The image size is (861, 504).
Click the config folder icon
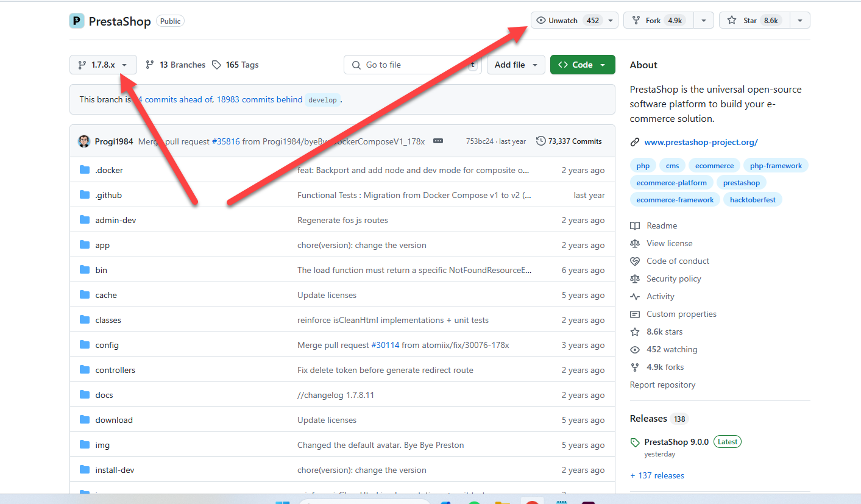tap(85, 345)
